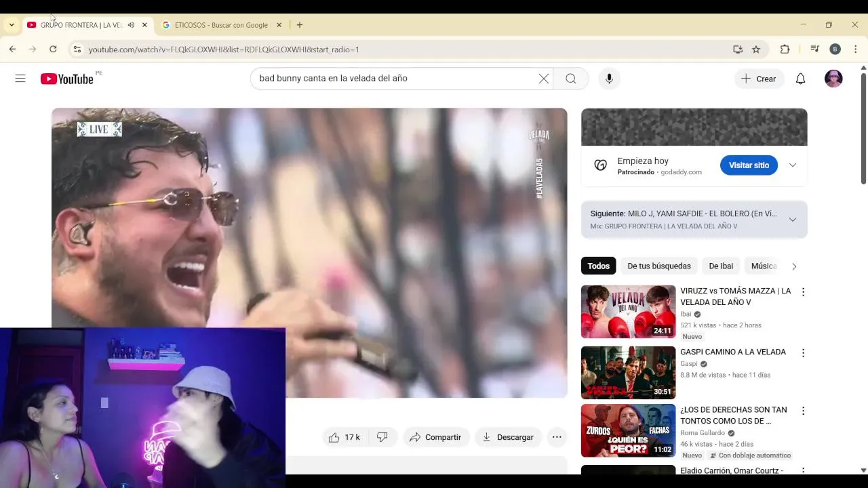Image resolution: width=868 pixels, height=488 pixels.
Task: Click the Visitar sitio ad button
Action: pyautogui.click(x=749, y=165)
